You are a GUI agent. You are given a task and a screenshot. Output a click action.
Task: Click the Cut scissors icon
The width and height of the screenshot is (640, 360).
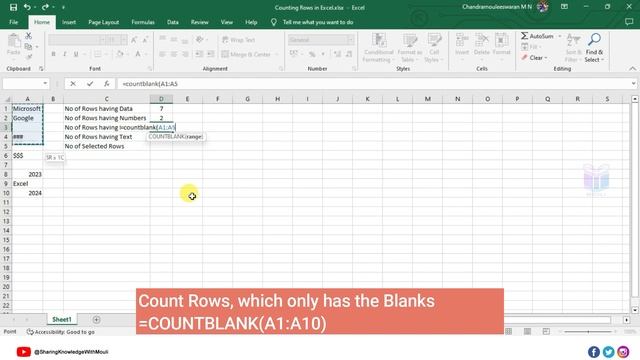click(29, 36)
